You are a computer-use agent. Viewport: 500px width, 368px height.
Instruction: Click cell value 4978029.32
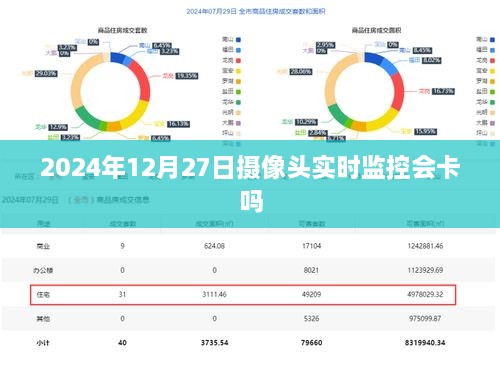click(425, 295)
